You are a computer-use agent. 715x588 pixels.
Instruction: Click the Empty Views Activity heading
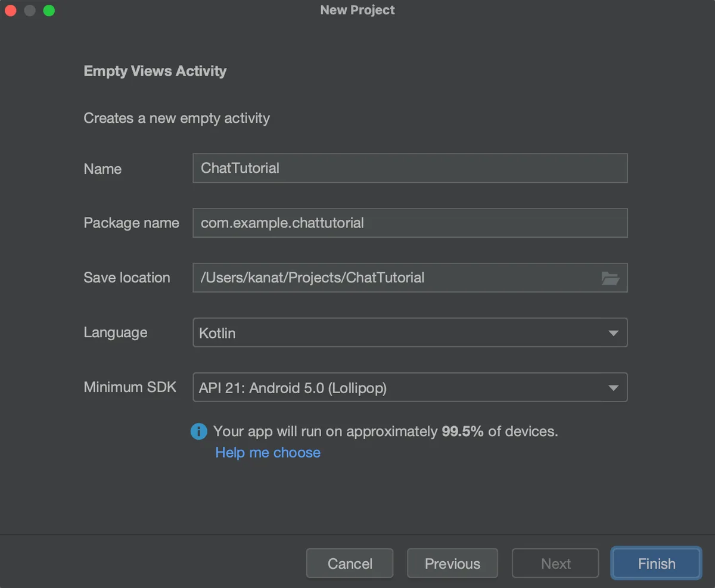pos(155,71)
